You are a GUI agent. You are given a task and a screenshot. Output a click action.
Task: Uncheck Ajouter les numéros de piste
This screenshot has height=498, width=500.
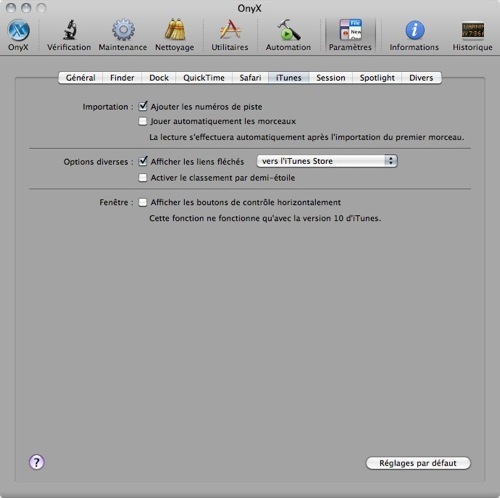(143, 106)
